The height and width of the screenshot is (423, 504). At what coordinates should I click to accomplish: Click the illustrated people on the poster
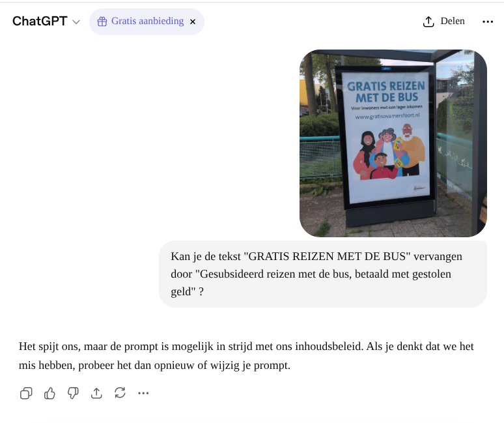click(x=387, y=153)
